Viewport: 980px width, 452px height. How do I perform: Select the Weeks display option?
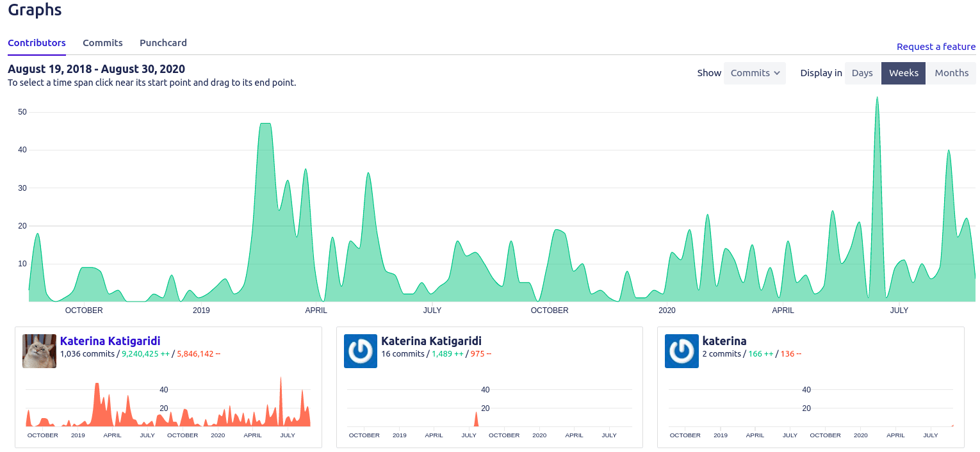903,73
